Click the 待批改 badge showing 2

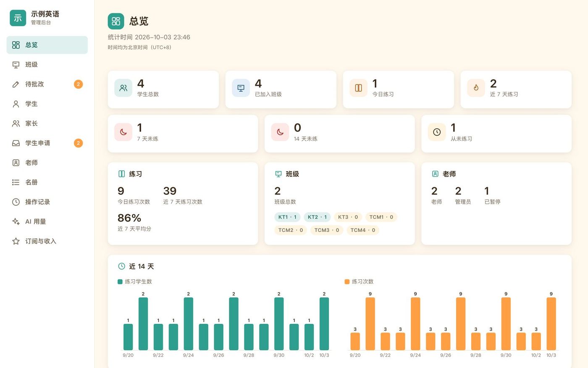[78, 84]
